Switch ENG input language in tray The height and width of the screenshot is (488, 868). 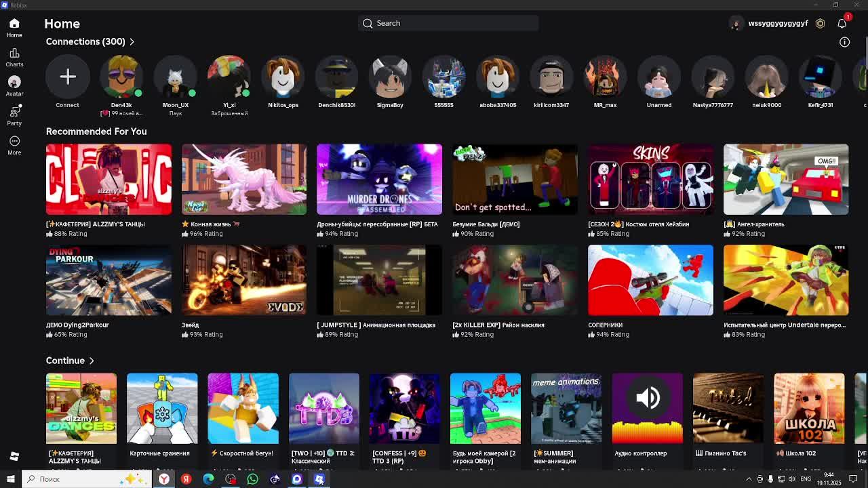[807, 479]
